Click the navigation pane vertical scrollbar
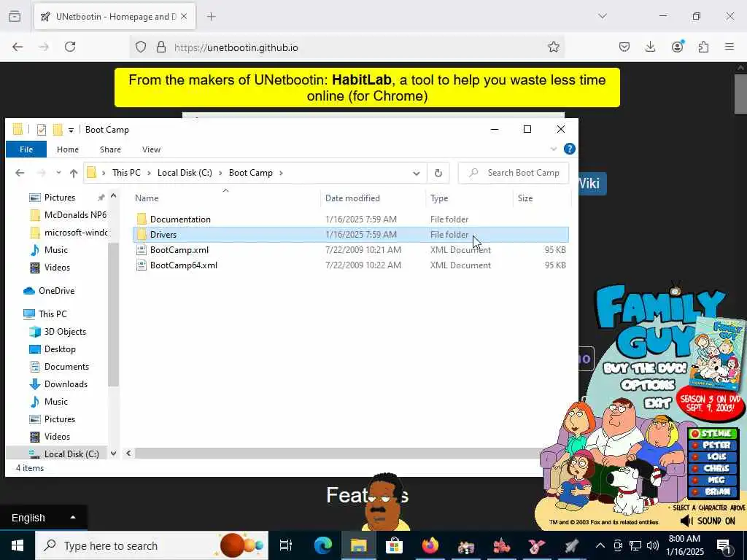 (x=113, y=315)
